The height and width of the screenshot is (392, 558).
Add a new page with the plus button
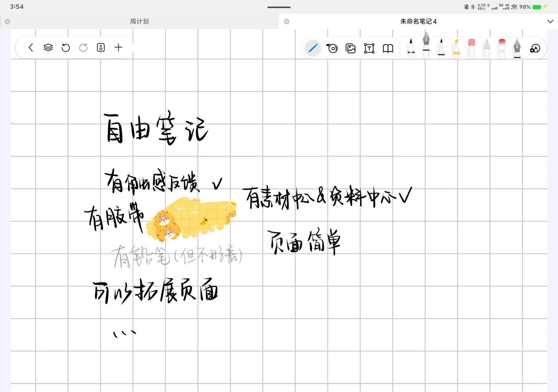119,48
